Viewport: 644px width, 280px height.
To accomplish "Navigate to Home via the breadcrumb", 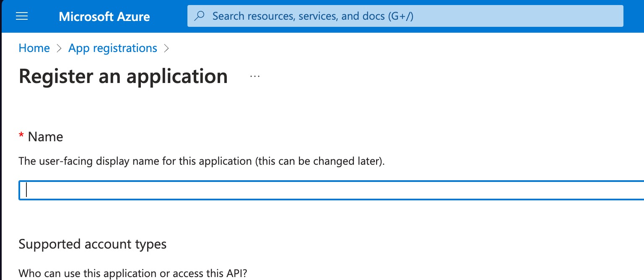I will coord(34,48).
